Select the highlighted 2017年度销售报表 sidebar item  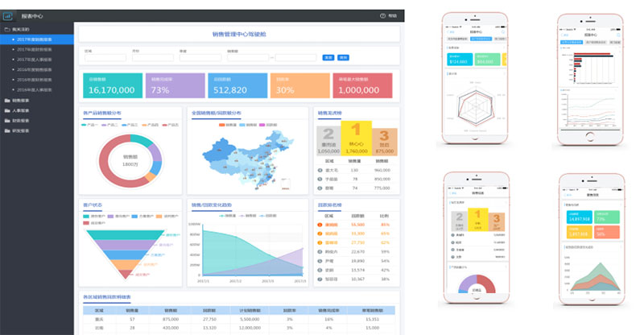(x=37, y=39)
